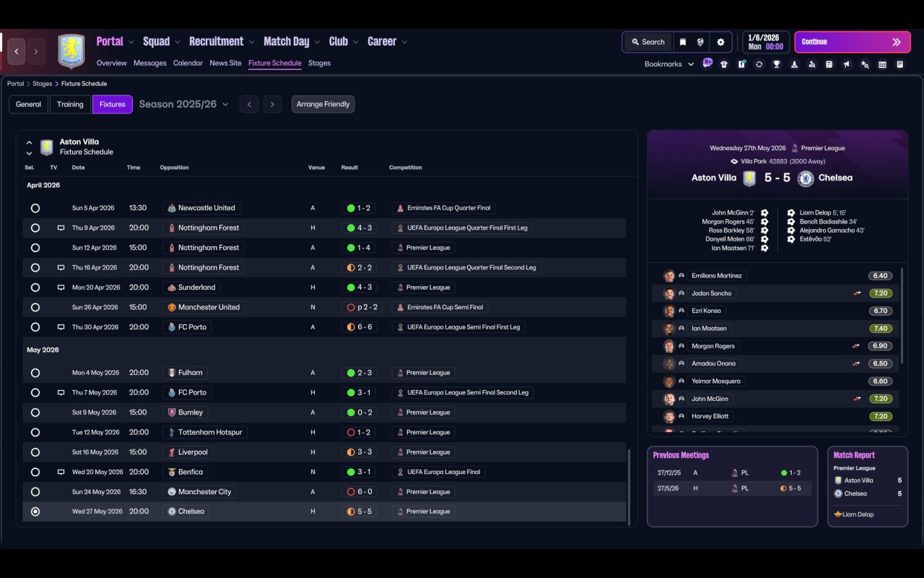Click the fixtures list vertical scrollbar
Screen dimensions: 924x578
tap(629, 487)
